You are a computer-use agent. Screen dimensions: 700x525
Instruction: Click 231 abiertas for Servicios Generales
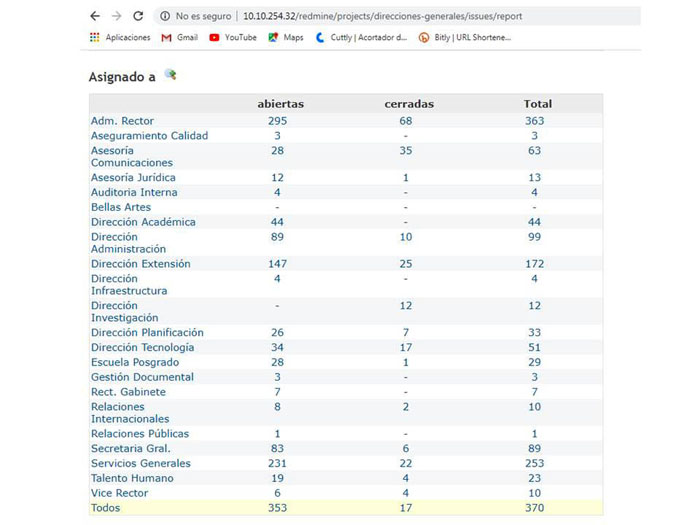coord(277,463)
